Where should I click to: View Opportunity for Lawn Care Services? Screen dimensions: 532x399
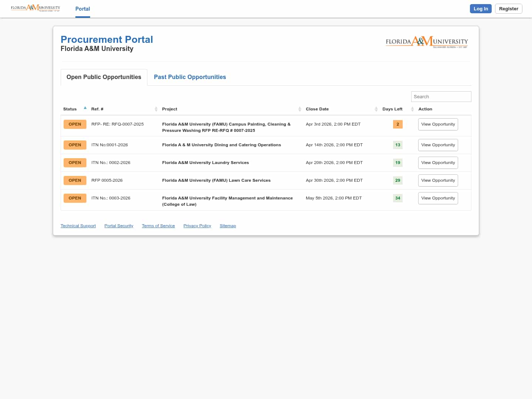click(438, 180)
